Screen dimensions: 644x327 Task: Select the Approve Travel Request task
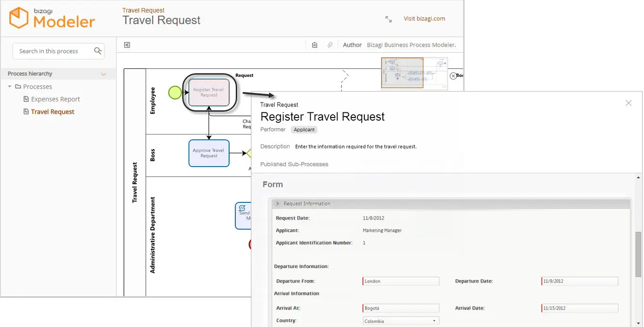209,153
